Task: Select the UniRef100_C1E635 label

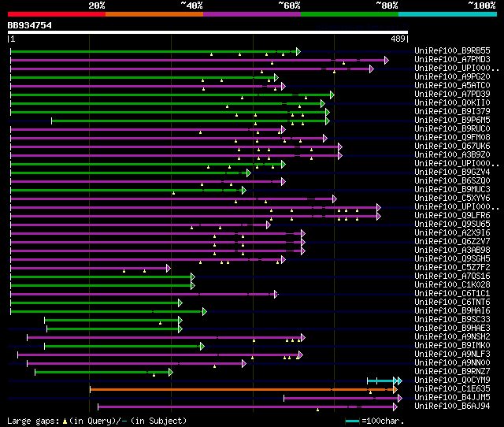Action: pos(452,389)
